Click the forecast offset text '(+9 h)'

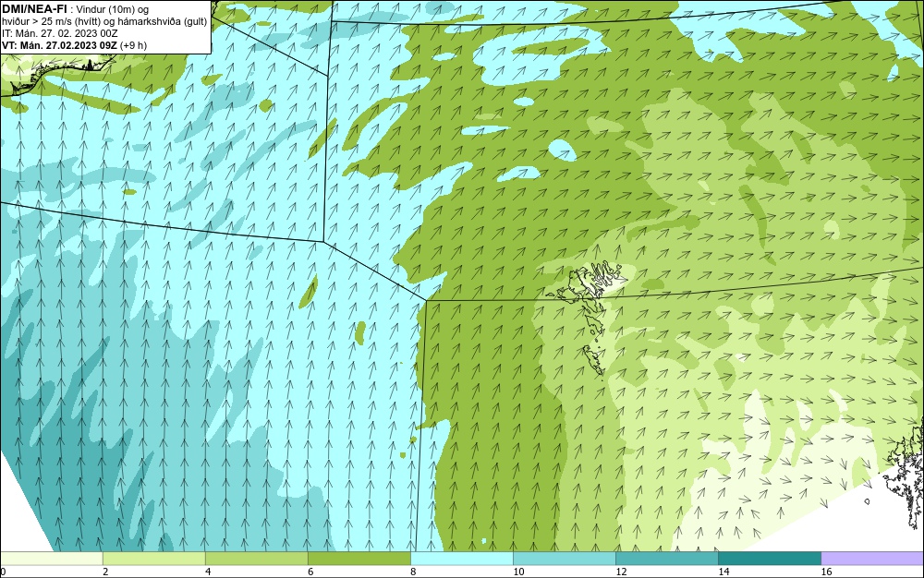[133, 45]
